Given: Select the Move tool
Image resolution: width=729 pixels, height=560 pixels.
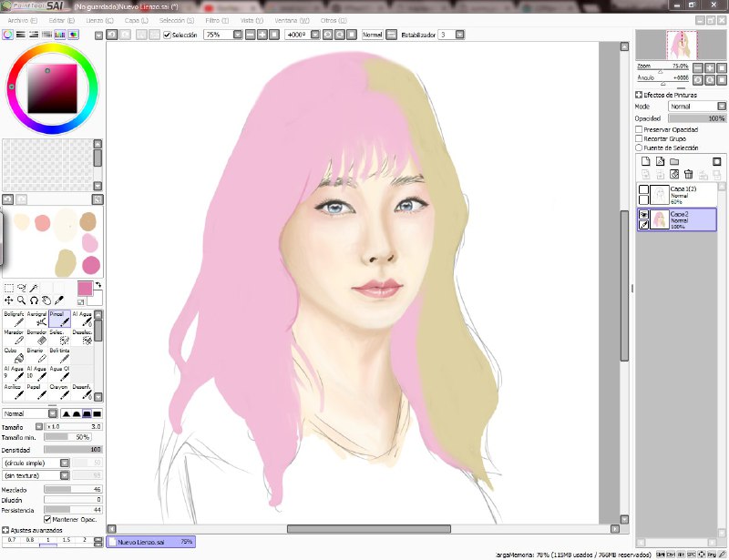Looking at the screenshot, I should (x=9, y=300).
